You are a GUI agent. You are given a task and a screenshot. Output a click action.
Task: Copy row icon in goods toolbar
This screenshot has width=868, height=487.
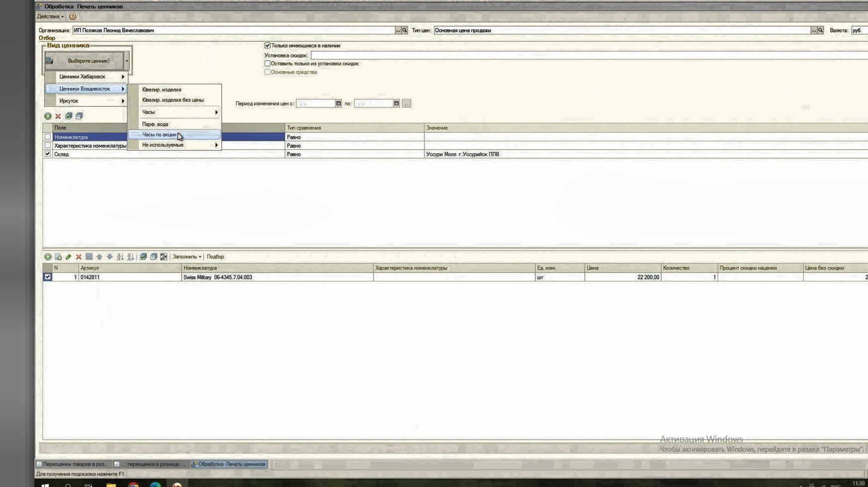(58, 257)
